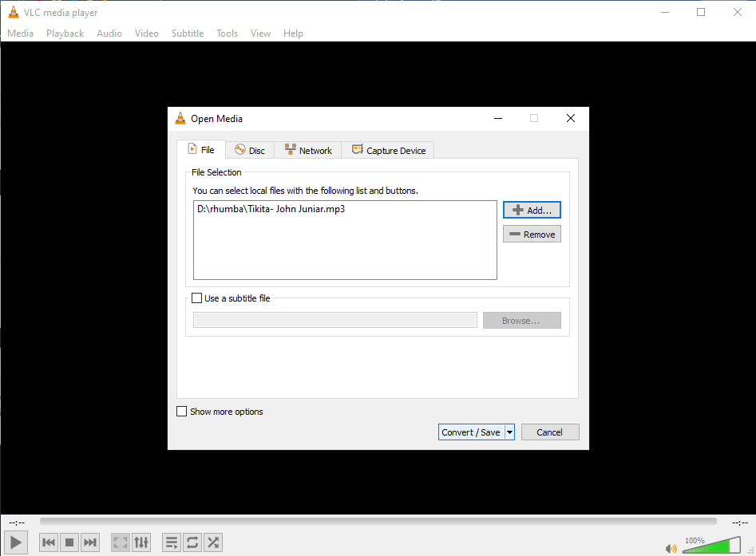Click the subtitle file path input field
756x556 pixels.
pos(335,321)
